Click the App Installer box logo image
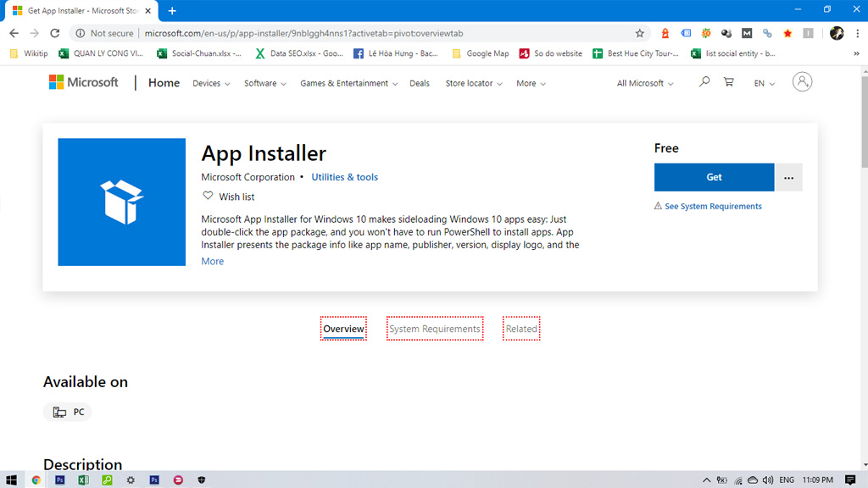Viewport: 868px width, 488px height. click(122, 202)
